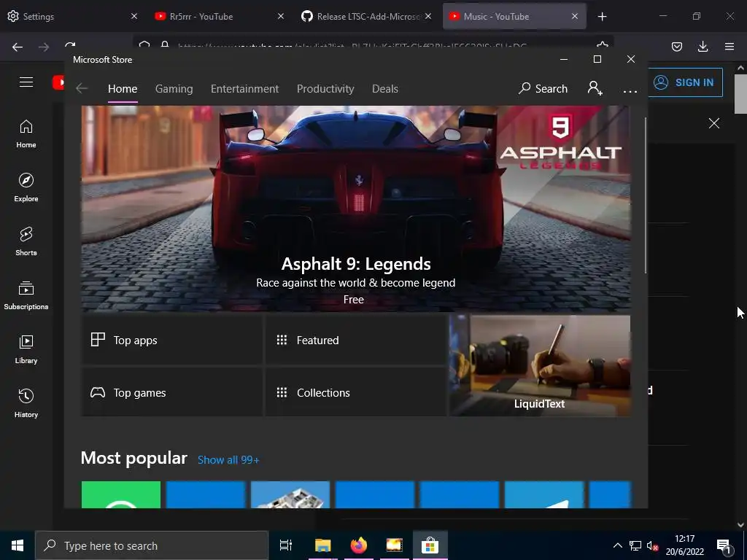
Task: Close the Music - YouTube tab
Action: (575, 16)
